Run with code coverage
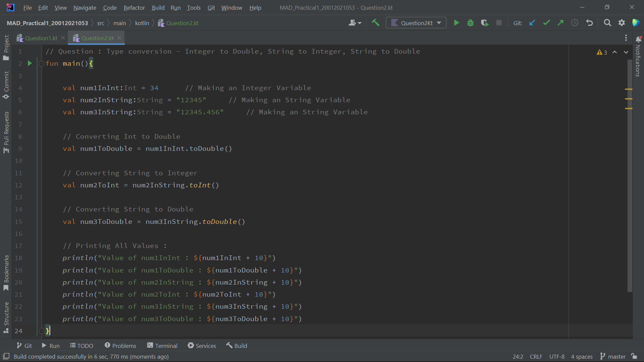This screenshot has width=644, height=362. (484, 23)
